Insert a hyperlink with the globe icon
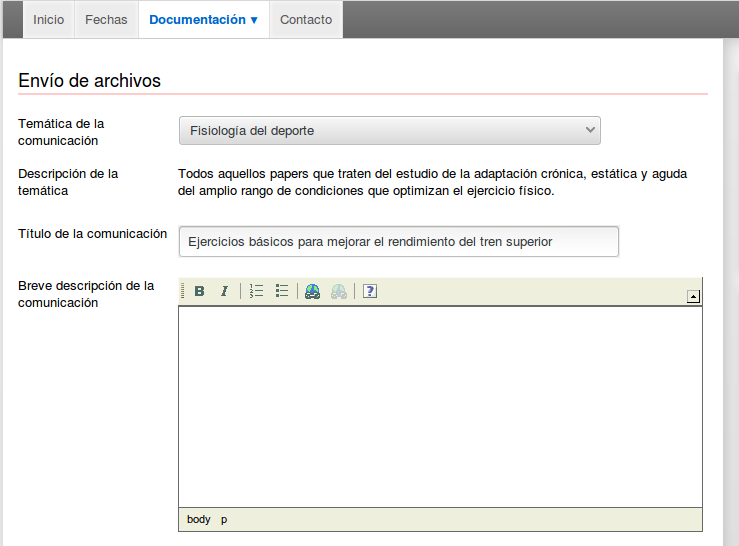 tap(312, 291)
